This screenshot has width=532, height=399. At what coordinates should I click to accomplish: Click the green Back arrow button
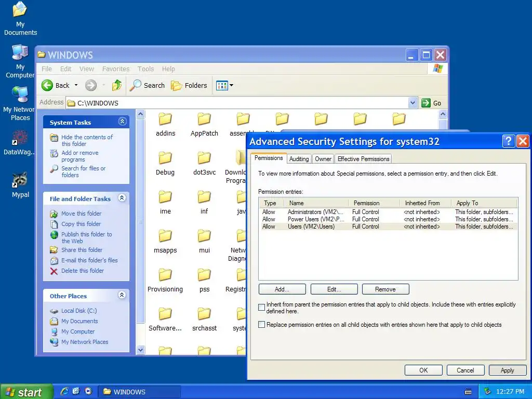coord(47,85)
